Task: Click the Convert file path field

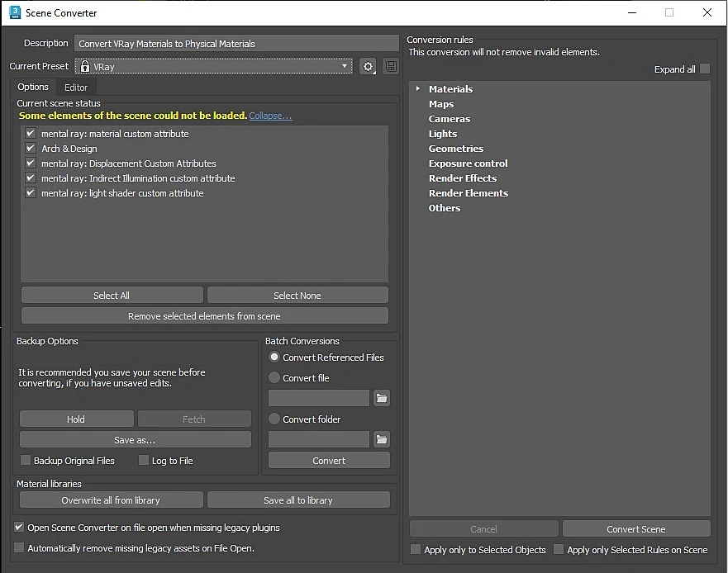Action: pos(319,398)
